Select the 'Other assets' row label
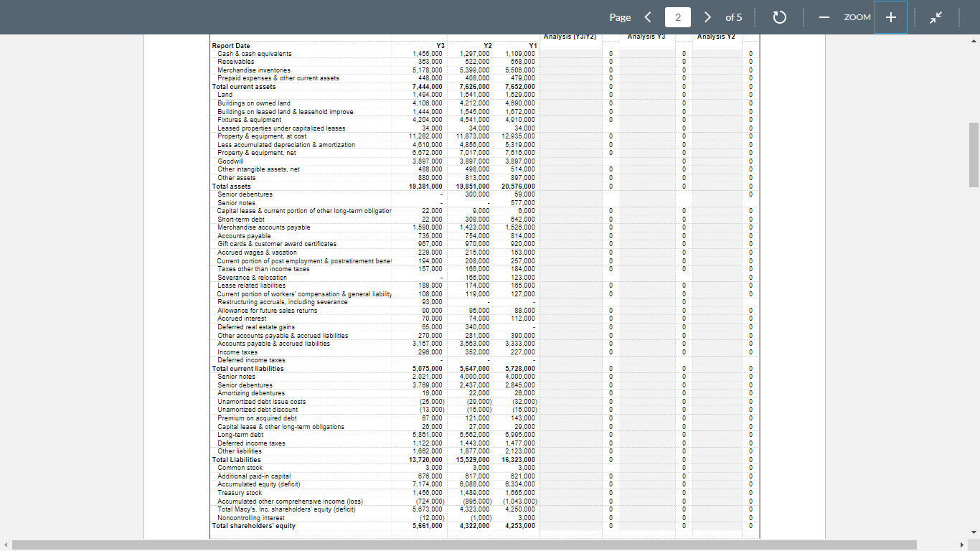 click(236, 178)
